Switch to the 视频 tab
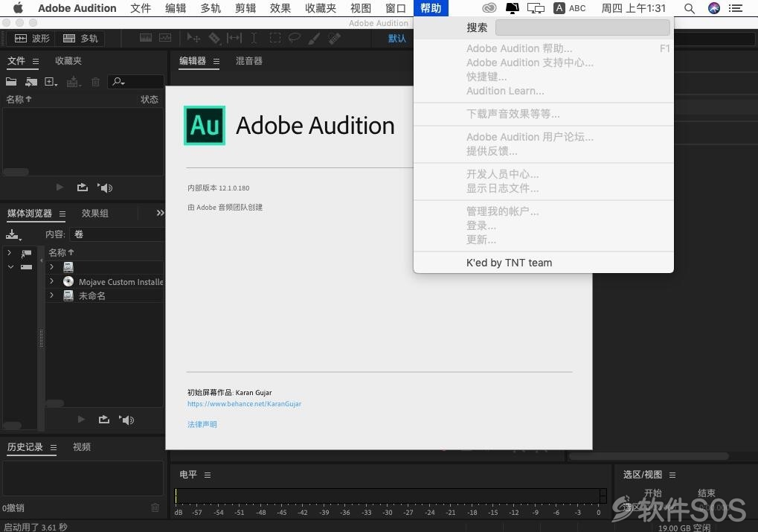Image resolution: width=758 pixels, height=532 pixels. click(82, 447)
